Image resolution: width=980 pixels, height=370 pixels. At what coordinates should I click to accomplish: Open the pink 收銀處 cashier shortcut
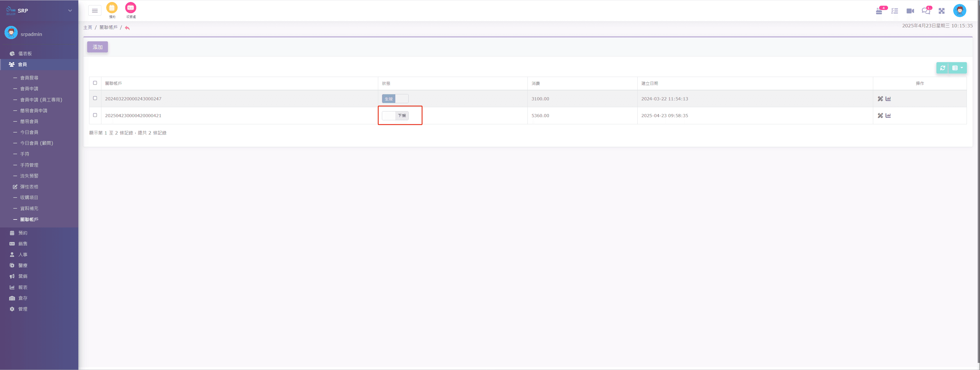click(x=130, y=8)
